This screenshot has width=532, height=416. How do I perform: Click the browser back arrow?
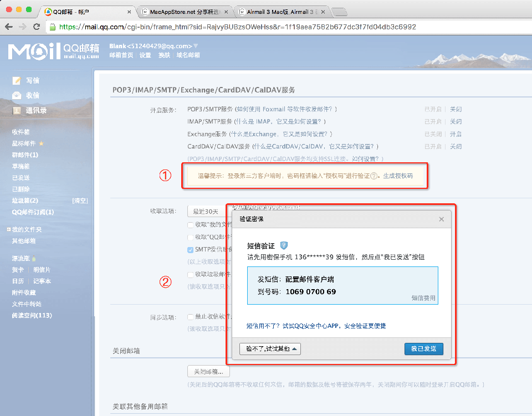coord(9,27)
